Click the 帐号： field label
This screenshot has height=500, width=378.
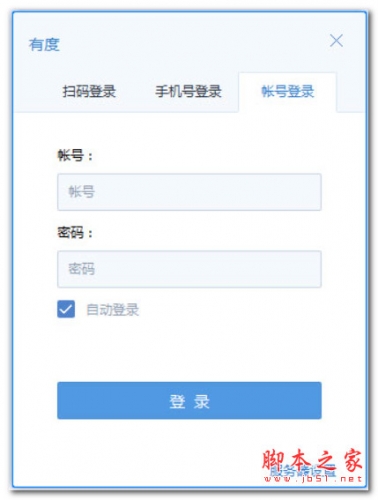click(x=75, y=155)
